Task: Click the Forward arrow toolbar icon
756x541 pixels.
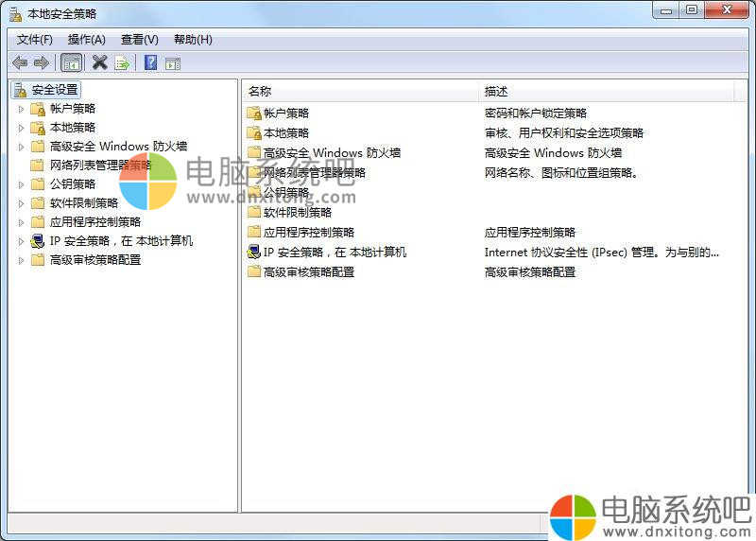Action: (42, 62)
